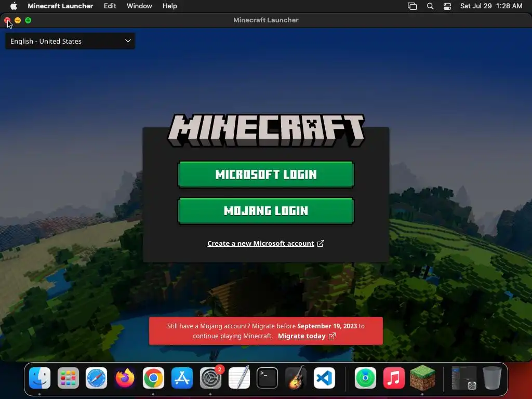Launch Firefox from the dock
The height and width of the screenshot is (399, 532).
pyautogui.click(x=125, y=378)
